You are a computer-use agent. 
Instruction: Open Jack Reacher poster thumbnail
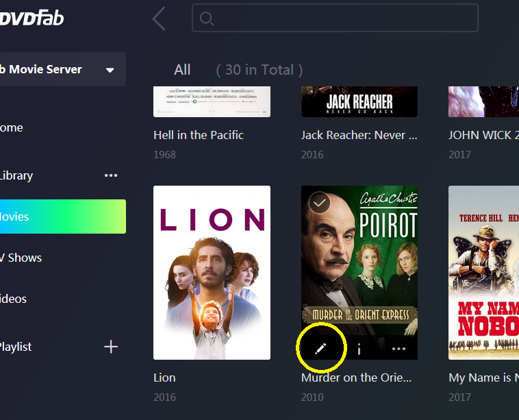359,101
